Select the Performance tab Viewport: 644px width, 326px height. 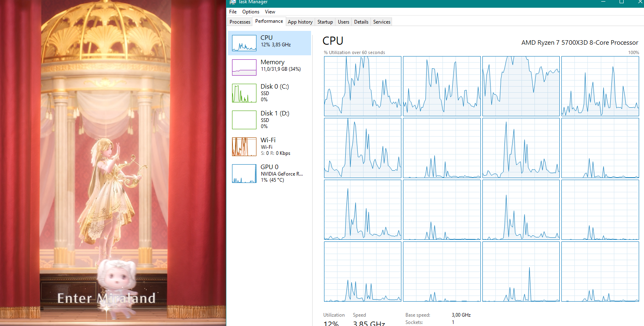tap(269, 21)
